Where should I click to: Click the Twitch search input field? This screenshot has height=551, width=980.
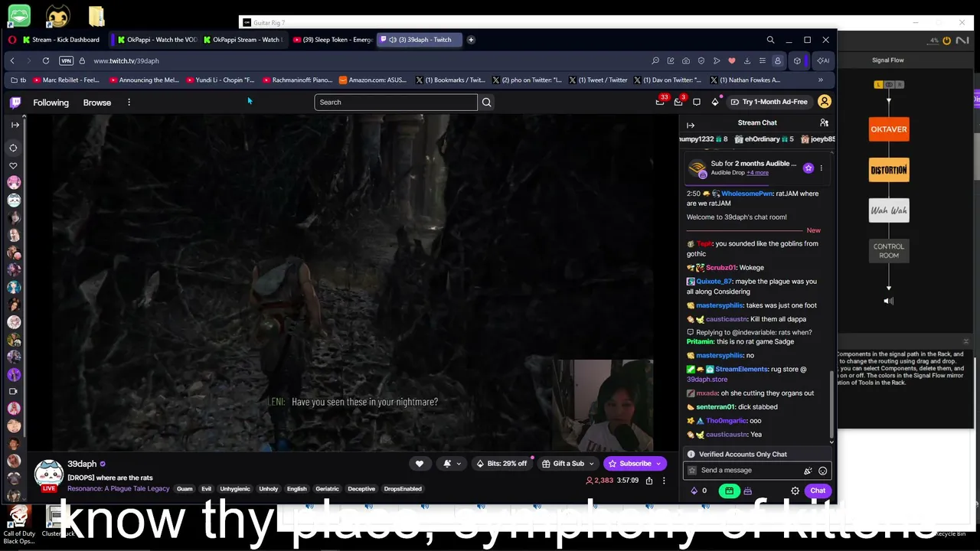[x=396, y=102]
